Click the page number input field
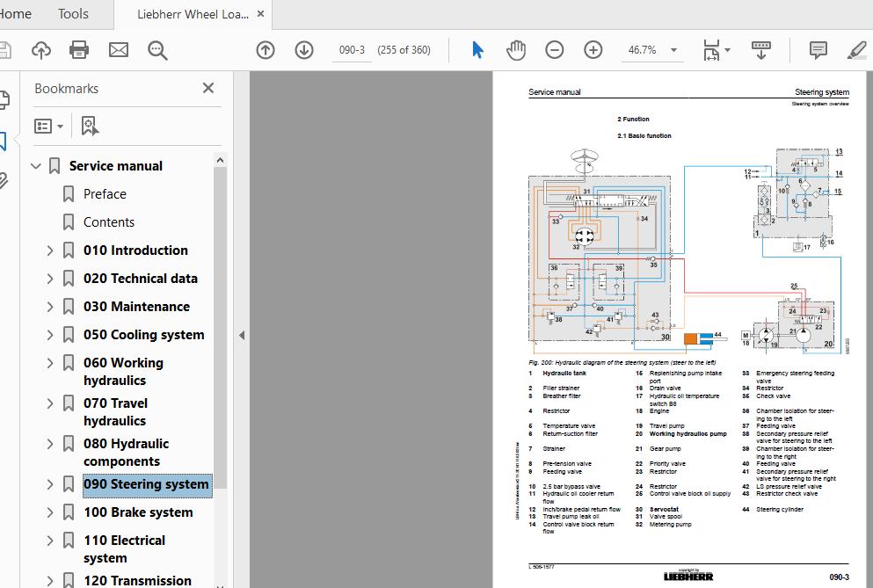Screen dimensions: 873x588 click(x=352, y=50)
